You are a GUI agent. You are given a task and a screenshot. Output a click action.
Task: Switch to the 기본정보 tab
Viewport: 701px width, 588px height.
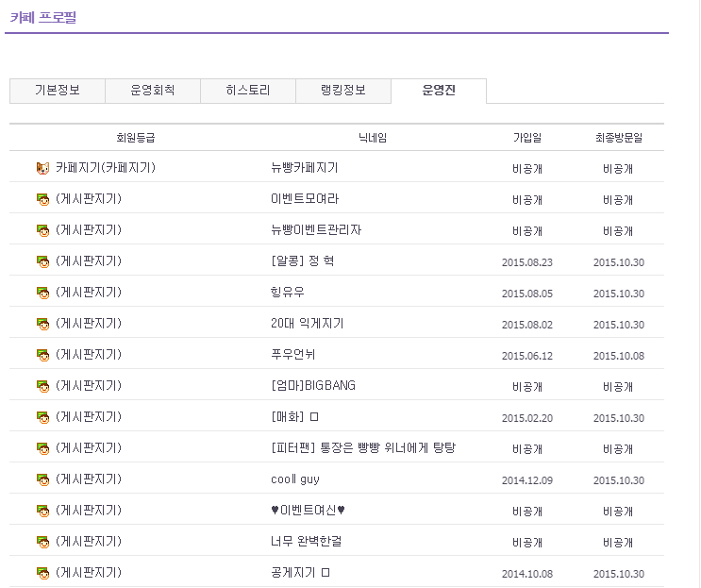click(58, 91)
